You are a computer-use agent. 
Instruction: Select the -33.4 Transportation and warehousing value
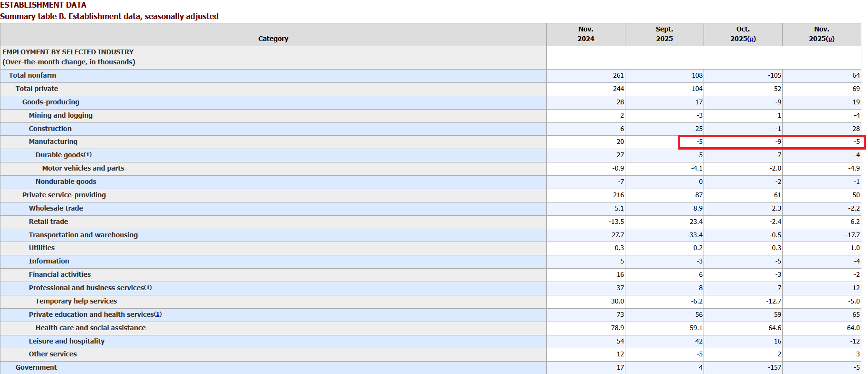pos(694,235)
